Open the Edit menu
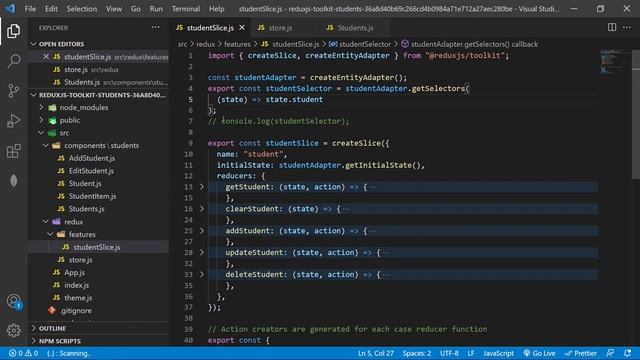Viewport: 640px width, 360px height. [x=51, y=9]
